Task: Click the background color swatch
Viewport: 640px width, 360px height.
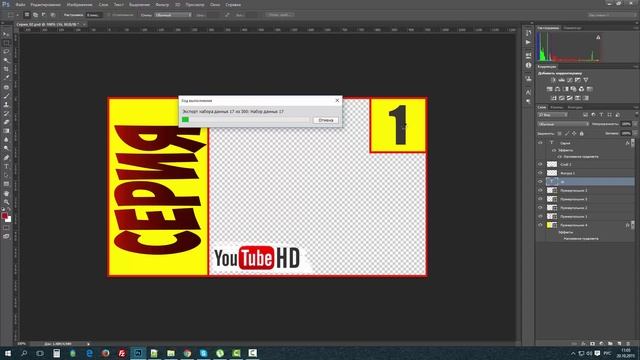Action: 9,220
